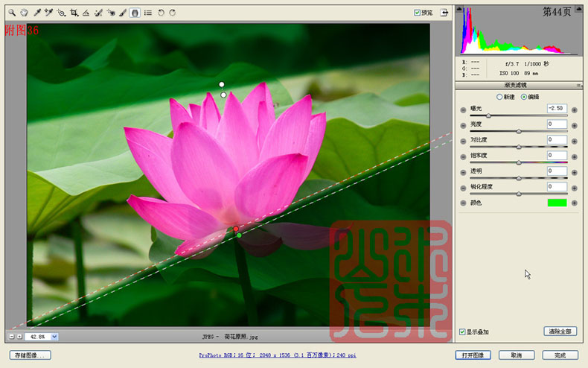Increase 对比度 with plus button
Image resolution: width=588 pixels, height=368 pixels.
click(x=575, y=142)
